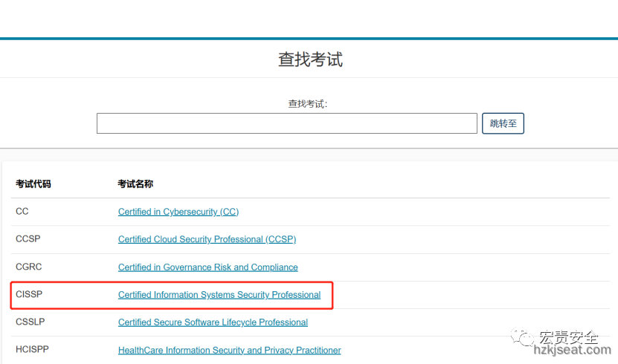Click the 考试名称 column header
The image size is (618, 364).
pyautogui.click(x=135, y=183)
